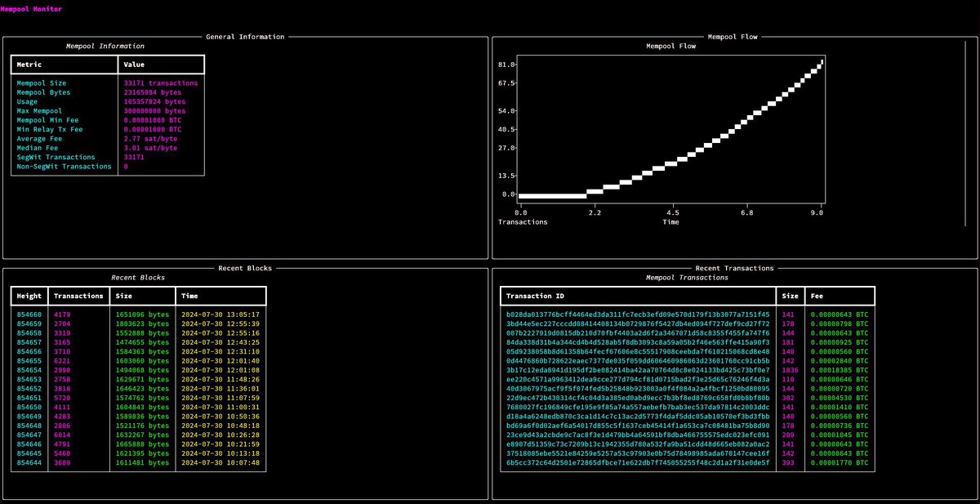
Task: Click the fee '0.00004530 BTC'
Action: 840,398
